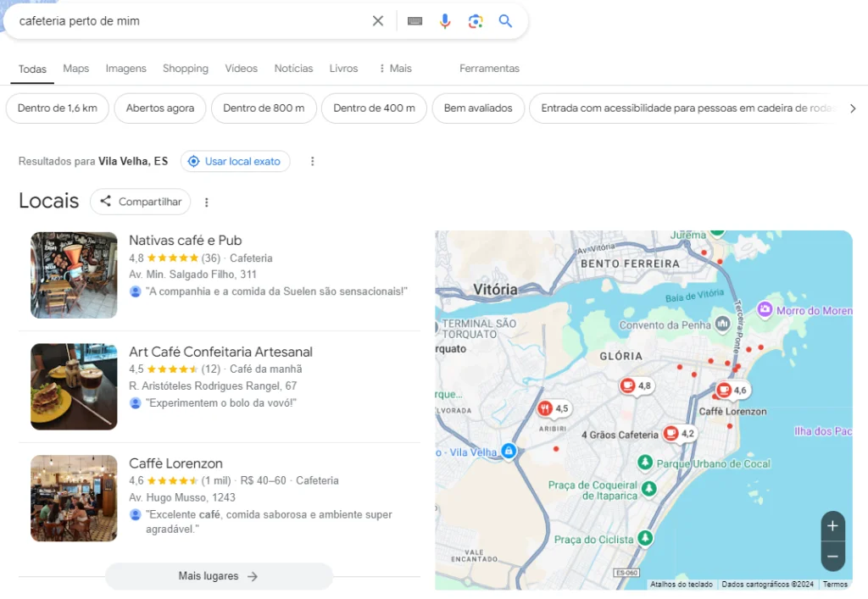
Task: Open the Caffè Lorenzon listing
Action: 176,463
